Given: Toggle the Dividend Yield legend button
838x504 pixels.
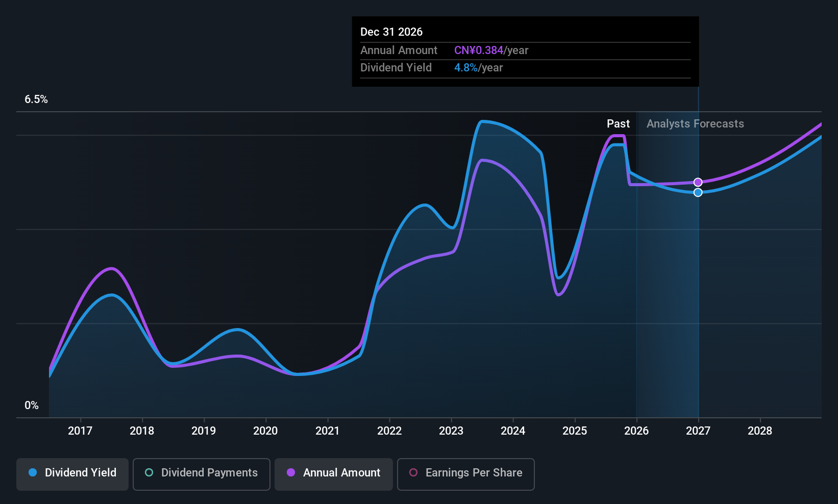Looking at the screenshot, I should coord(72,474).
